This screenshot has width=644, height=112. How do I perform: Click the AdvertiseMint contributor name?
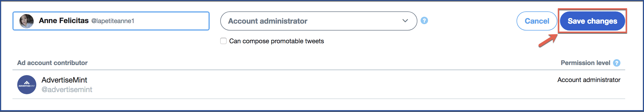(64, 80)
